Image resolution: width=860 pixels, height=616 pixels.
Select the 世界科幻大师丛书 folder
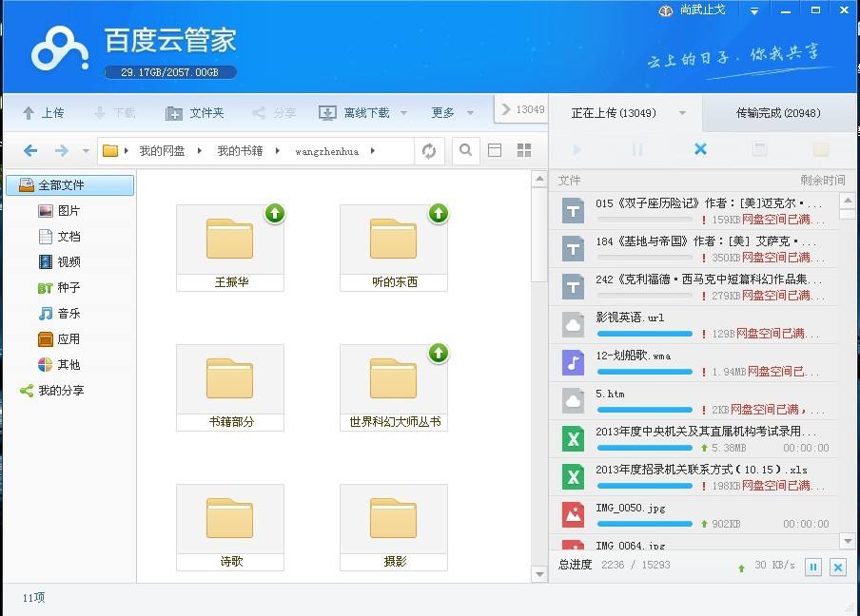point(394,388)
